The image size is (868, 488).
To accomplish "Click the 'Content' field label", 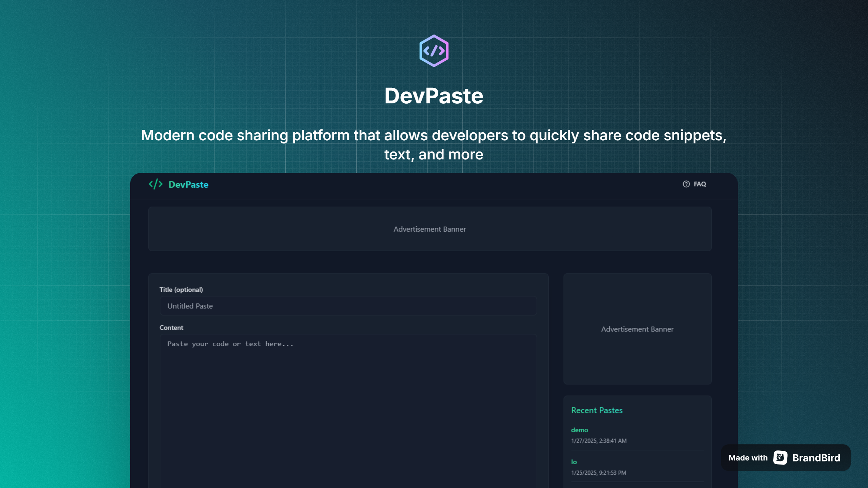I will (x=171, y=328).
